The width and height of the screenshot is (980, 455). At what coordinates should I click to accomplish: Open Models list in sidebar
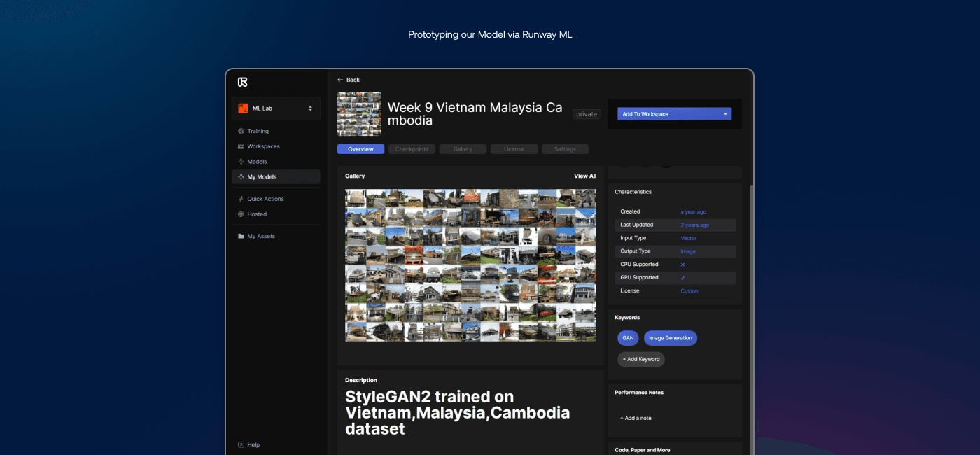click(257, 162)
